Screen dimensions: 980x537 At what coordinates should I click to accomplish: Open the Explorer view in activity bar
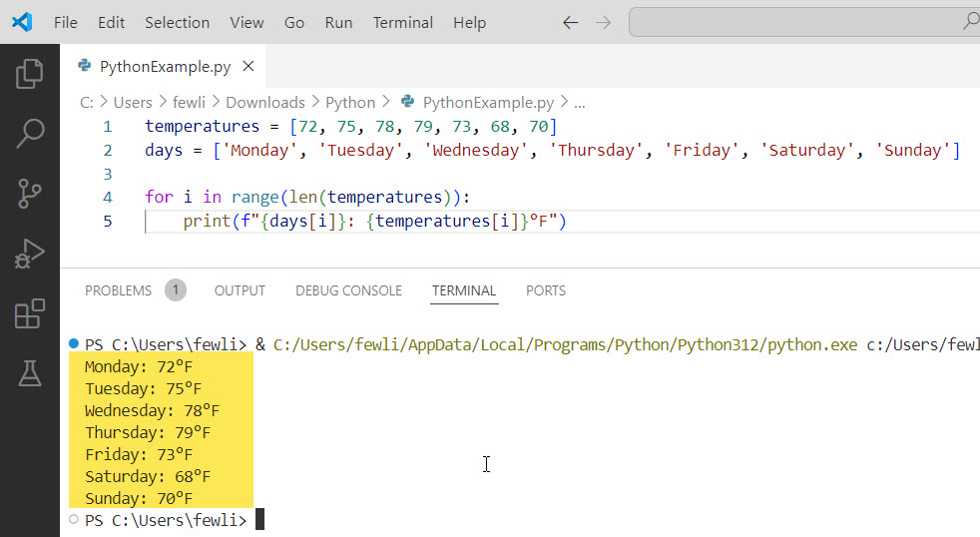[29, 74]
